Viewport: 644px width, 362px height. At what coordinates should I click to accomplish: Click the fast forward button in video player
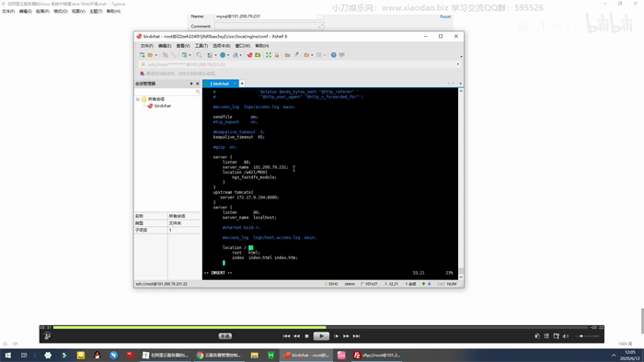[346, 336]
